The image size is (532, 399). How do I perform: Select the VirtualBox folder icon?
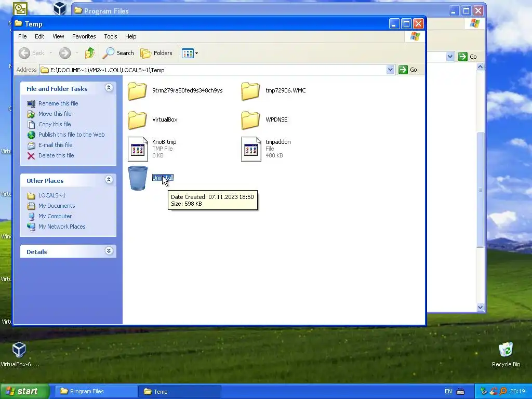(x=137, y=120)
